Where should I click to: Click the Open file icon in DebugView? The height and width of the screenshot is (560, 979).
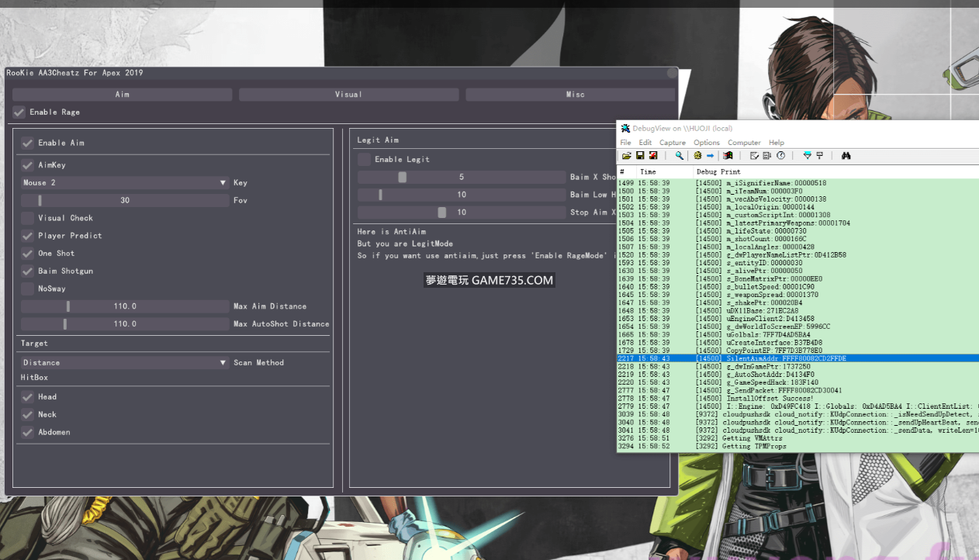626,156
